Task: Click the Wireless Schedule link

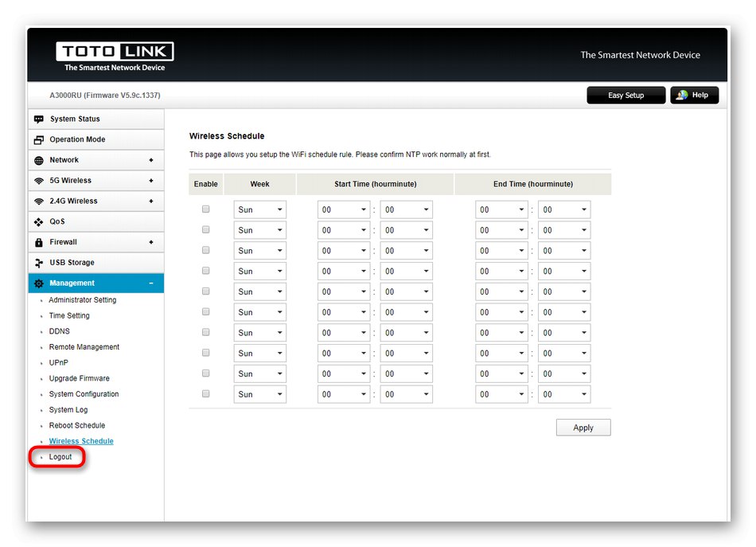Action: 81,441
